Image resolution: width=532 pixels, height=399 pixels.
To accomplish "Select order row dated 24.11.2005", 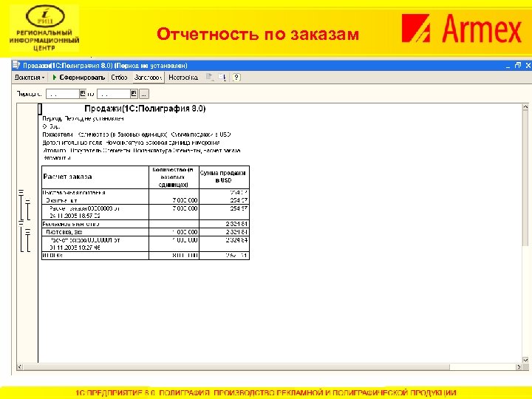I will [x=95, y=212].
